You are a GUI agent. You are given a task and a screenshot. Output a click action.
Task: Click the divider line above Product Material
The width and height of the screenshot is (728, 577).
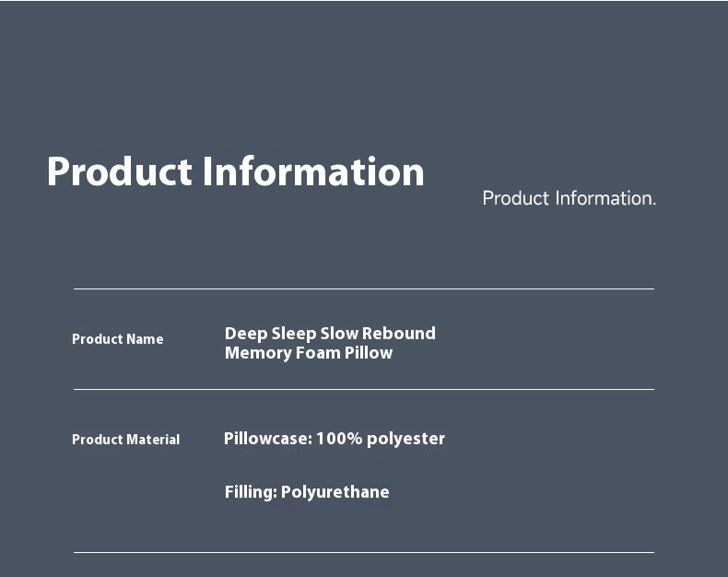pos(364,389)
